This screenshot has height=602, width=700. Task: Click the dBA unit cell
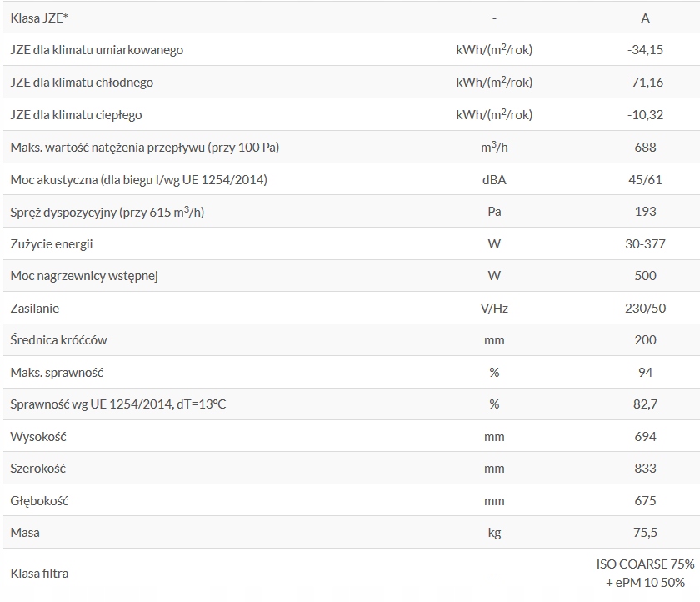pyautogui.click(x=494, y=179)
